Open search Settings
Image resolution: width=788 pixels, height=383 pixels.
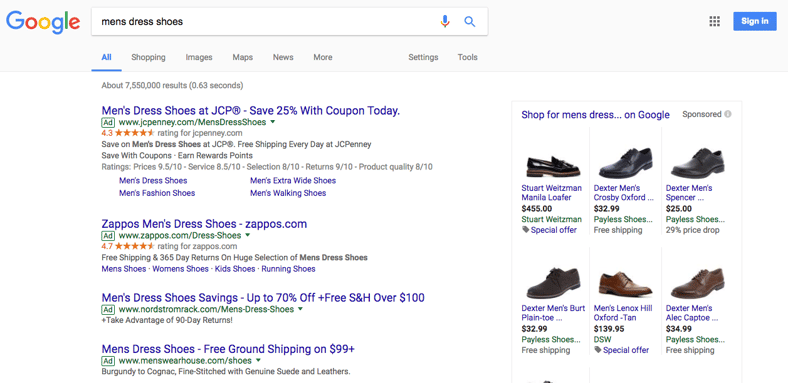point(423,57)
